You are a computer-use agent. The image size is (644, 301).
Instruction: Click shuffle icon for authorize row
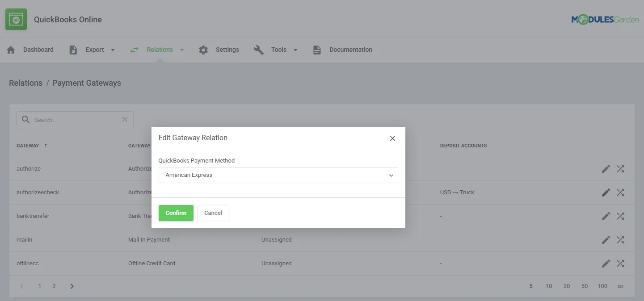click(620, 169)
